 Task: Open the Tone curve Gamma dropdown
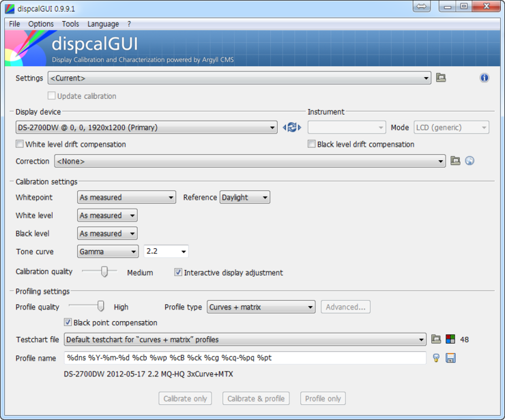(108, 252)
